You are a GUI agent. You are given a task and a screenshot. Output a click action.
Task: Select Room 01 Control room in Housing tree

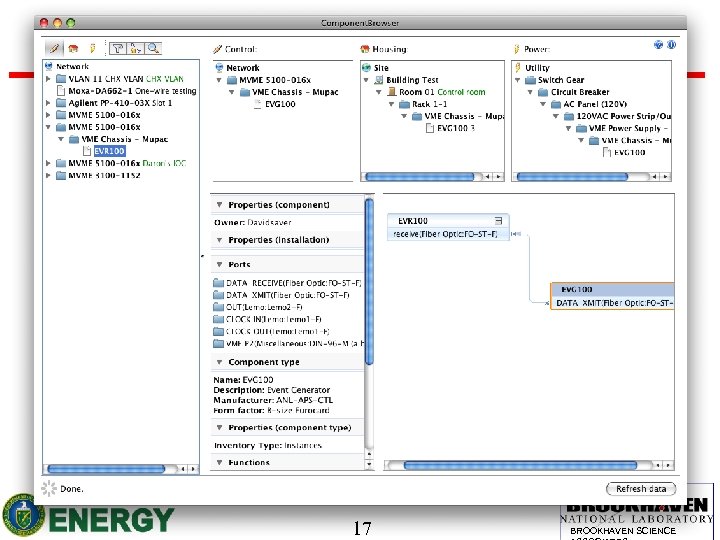pos(442,92)
